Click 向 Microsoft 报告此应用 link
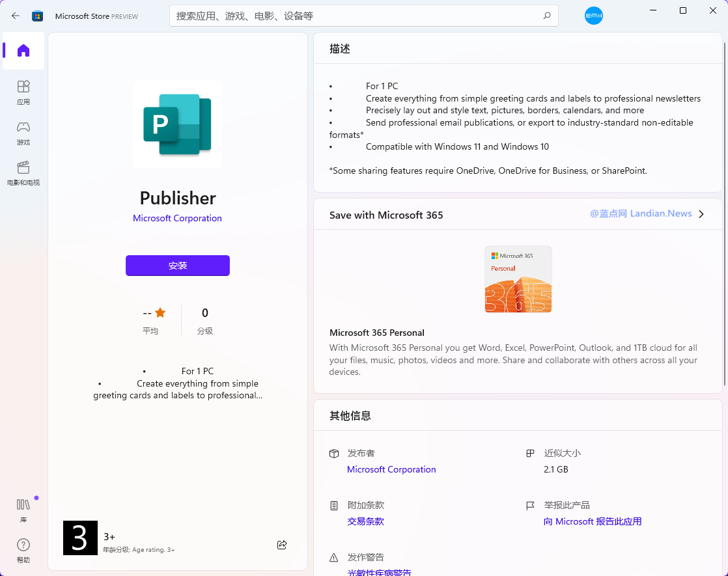 [x=593, y=521]
